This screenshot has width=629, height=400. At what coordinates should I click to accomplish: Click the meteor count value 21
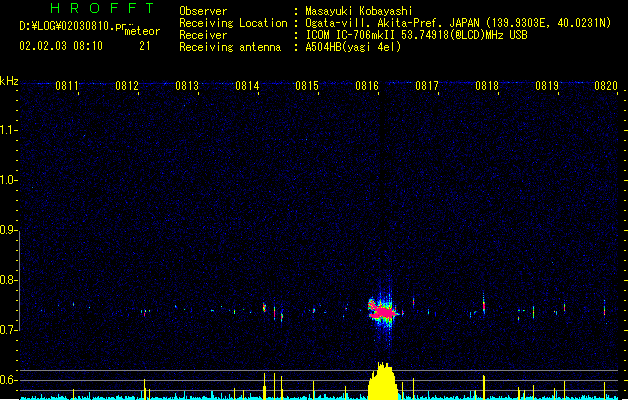click(x=145, y=46)
